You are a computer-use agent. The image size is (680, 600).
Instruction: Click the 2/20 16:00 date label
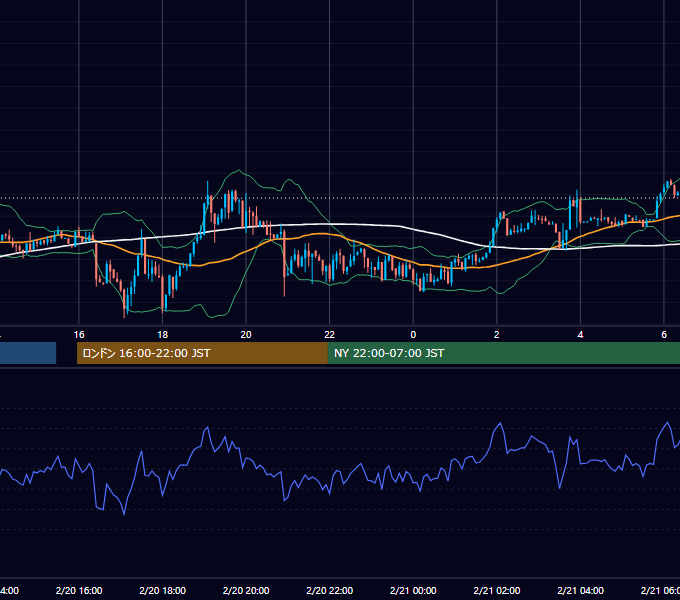click(79, 590)
